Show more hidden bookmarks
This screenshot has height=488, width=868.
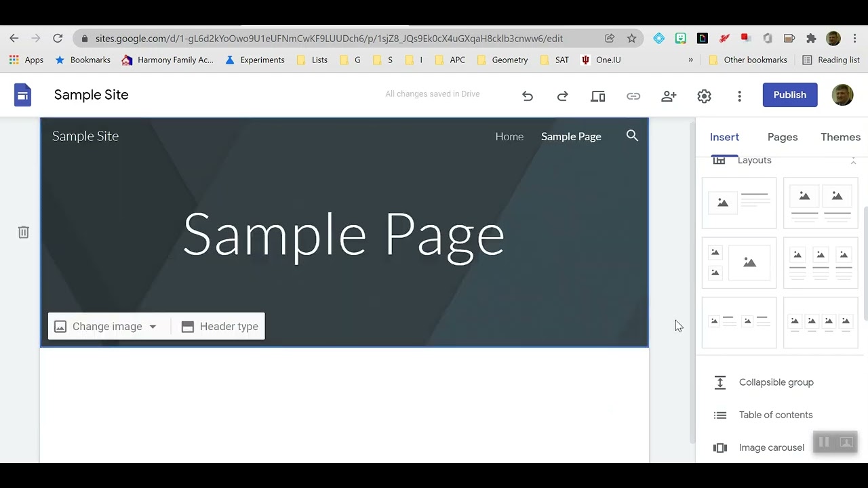point(690,60)
